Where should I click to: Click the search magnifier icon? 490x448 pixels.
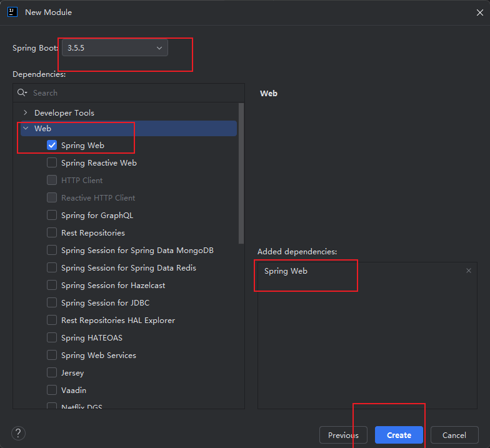click(x=22, y=92)
